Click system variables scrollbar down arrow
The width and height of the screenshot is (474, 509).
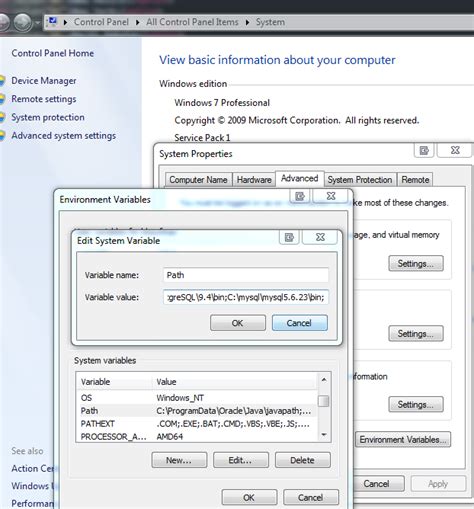tap(324, 435)
